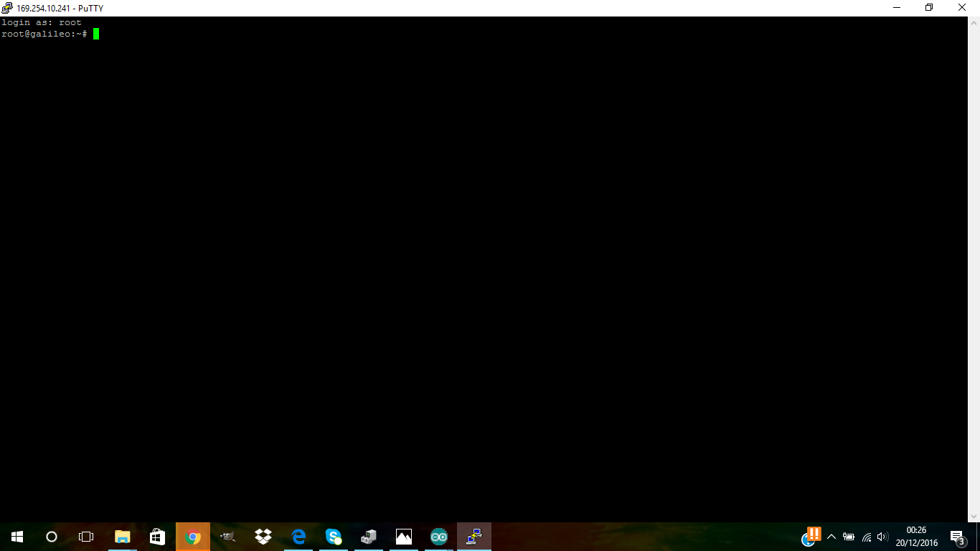980x551 pixels.
Task: Launch Microsoft Edge from the taskbar
Action: pyautogui.click(x=298, y=537)
